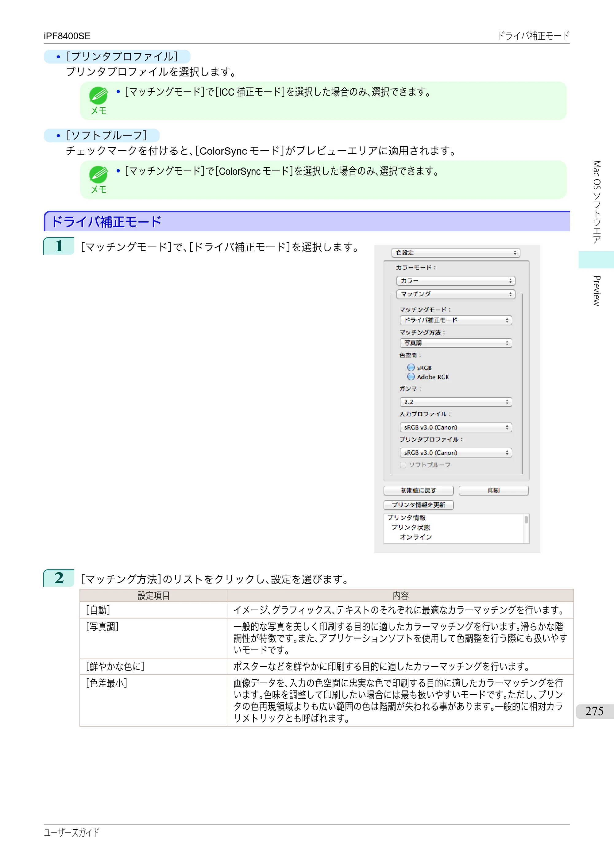Viewport: 614px width, 868px height.
Task: Click the memo icon beside ICC 補正モード note
Action: (x=99, y=96)
